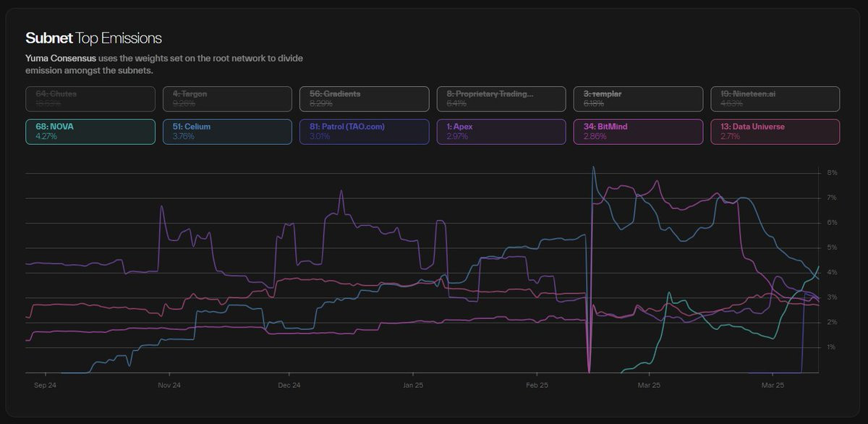Show the 3: templar series
The height and width of the screenshot is (424, 868).
[x=638, y=99]
